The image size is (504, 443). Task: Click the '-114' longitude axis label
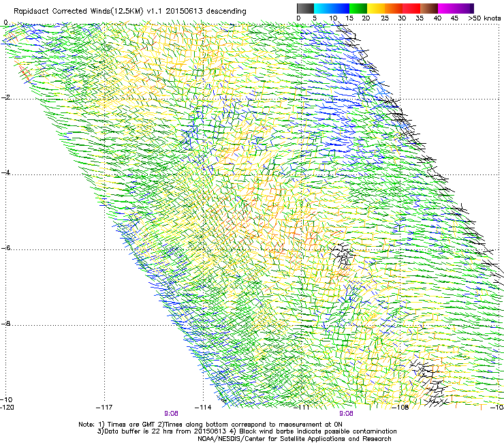[203, 408]
